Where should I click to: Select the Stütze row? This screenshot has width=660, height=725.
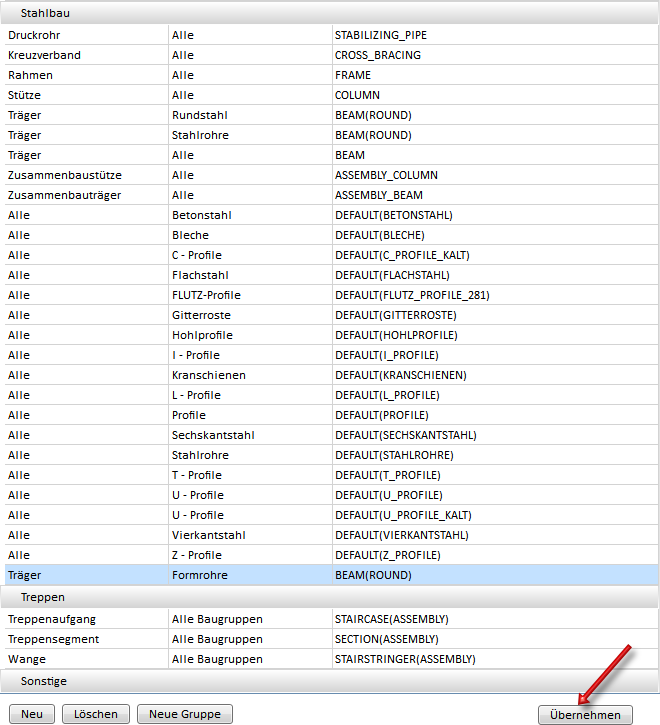point(26,95)
